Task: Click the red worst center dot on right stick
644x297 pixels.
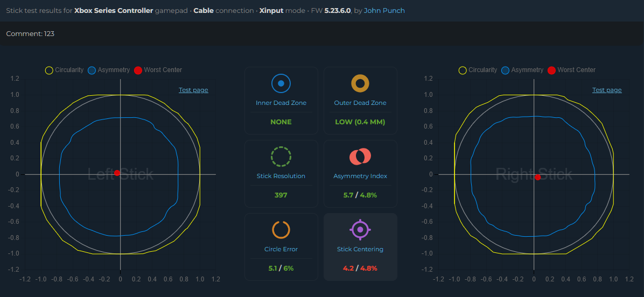Action: pos(537,177)
